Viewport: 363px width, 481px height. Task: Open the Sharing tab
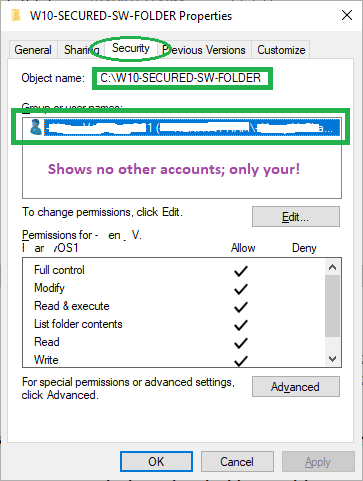tap(81, 50)
